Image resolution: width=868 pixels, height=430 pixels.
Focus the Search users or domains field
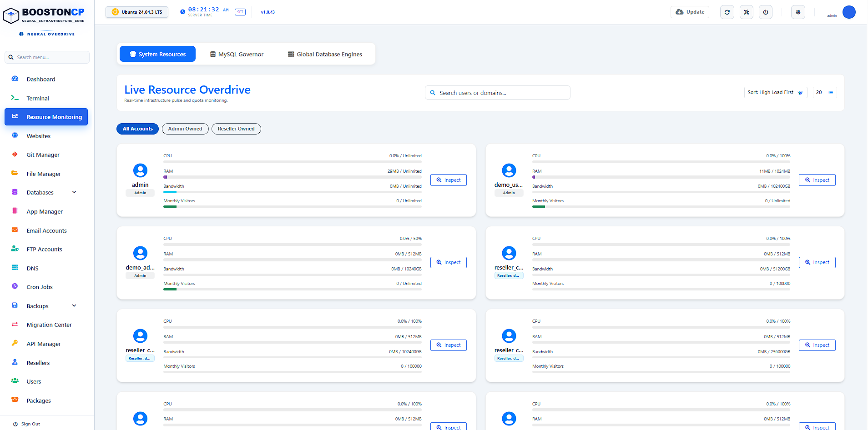pos(498,93)
